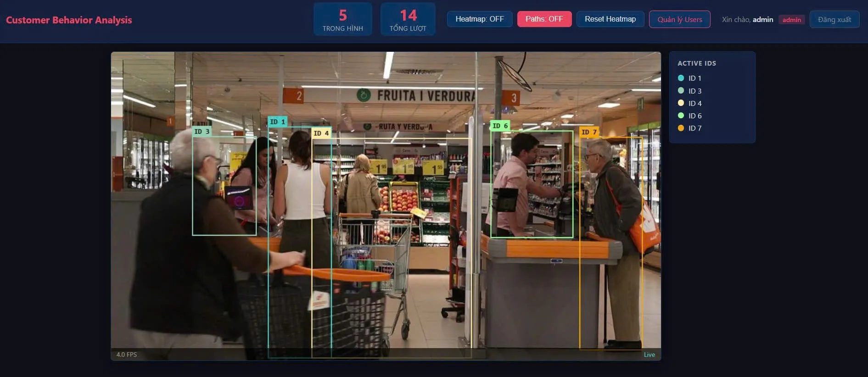The image size is (868, 377).
Task: Select the ID 3 tag on video
Action: point(202,132)
